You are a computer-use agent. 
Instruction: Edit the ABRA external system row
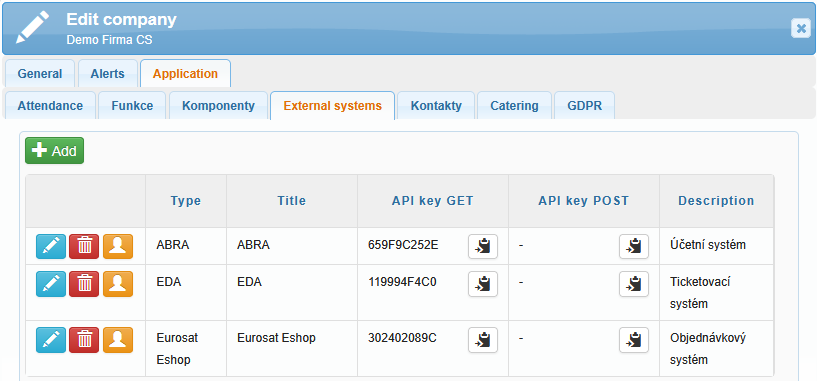[x=51, y=247]
